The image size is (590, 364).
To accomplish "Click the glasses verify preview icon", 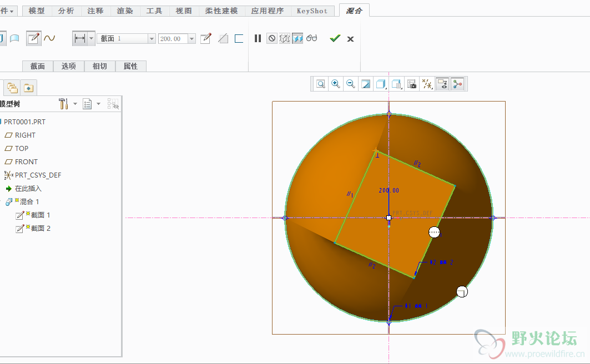I will [x=311, y=38].
